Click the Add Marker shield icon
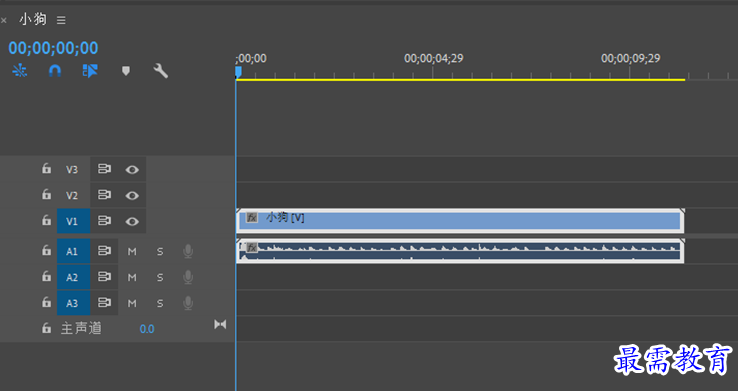The image size is (738, 391). coord(126,71)
